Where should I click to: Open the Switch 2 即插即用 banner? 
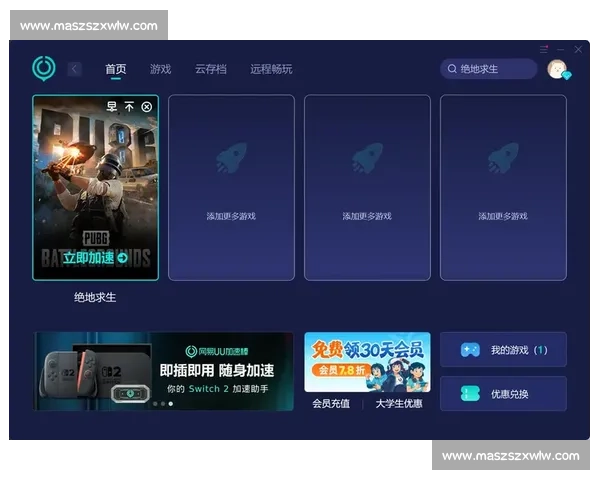[x=163, y=371]
